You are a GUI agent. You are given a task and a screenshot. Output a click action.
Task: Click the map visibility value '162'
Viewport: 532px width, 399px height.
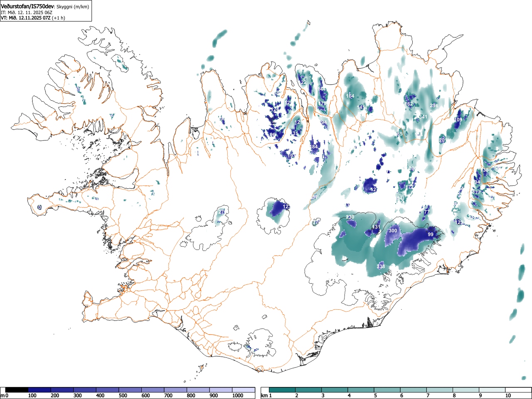coord(409,104)
